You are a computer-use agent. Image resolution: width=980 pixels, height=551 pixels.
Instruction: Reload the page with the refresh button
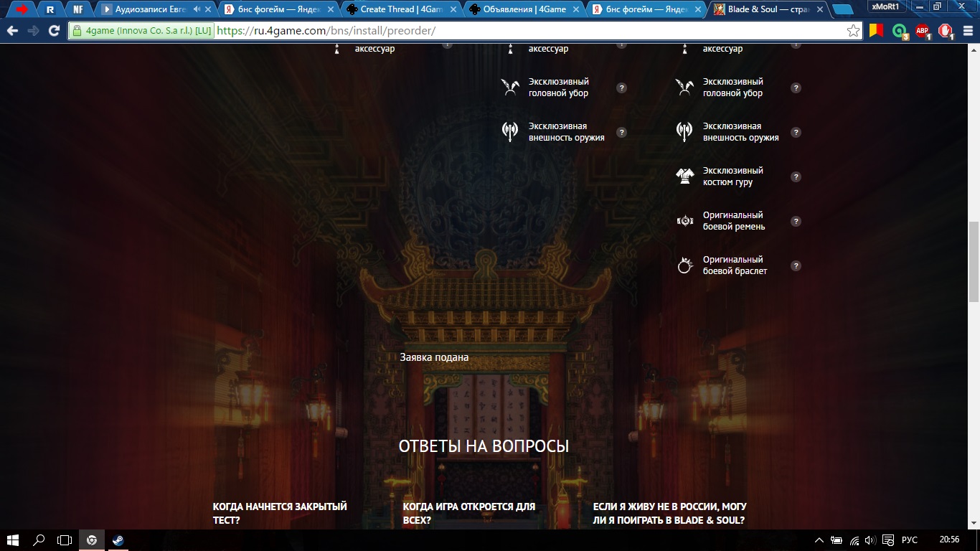(x=54, y=31)
